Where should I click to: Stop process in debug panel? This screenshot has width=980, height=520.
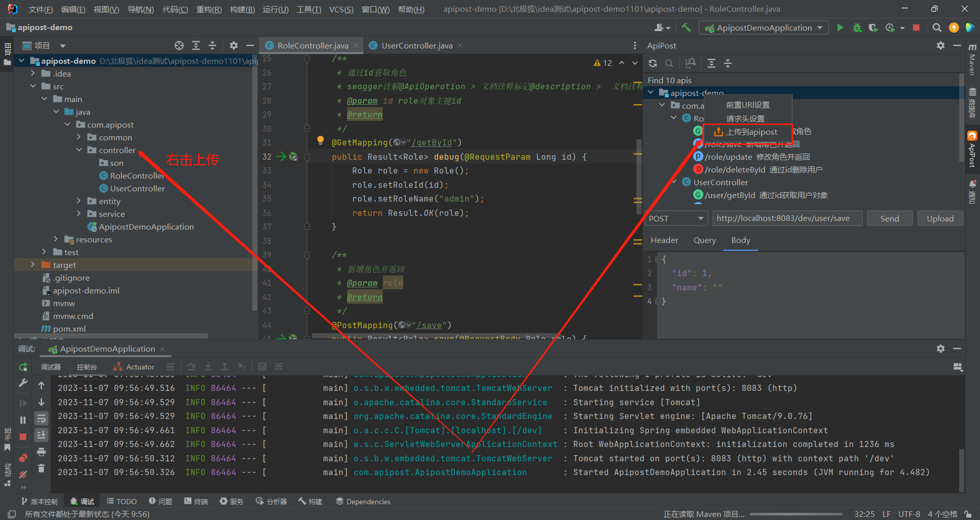tap(23, 437)
